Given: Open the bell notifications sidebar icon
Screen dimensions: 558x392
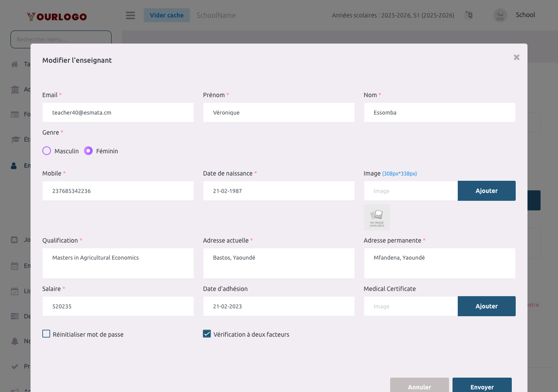Looking at the screenshot, I should (x=15, y=341).
